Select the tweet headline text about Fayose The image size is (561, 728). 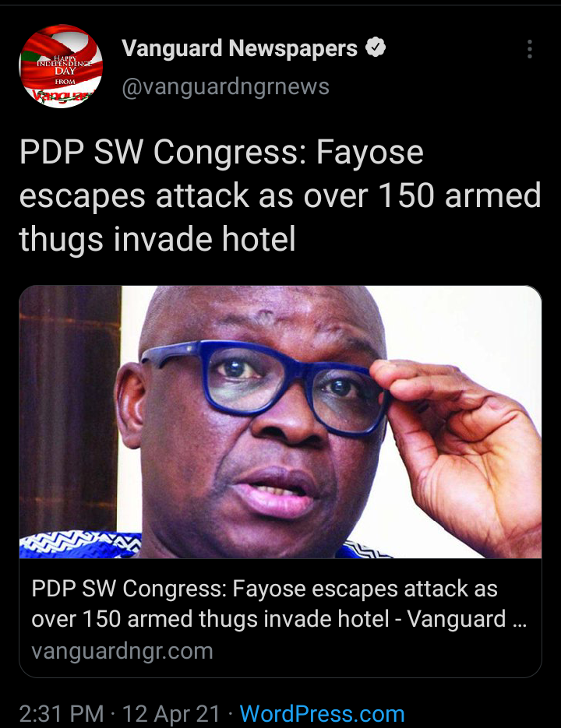tap(280, 195)
